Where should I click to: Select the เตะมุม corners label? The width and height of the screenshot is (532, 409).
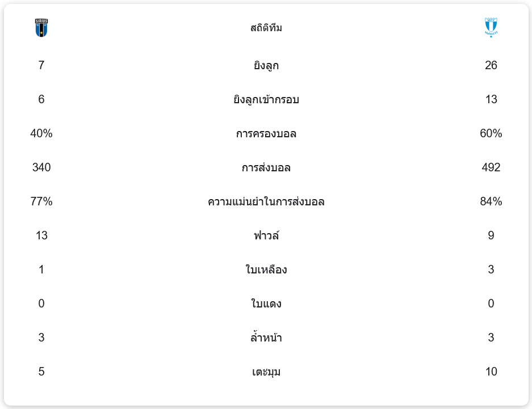[x=266, y=372]
